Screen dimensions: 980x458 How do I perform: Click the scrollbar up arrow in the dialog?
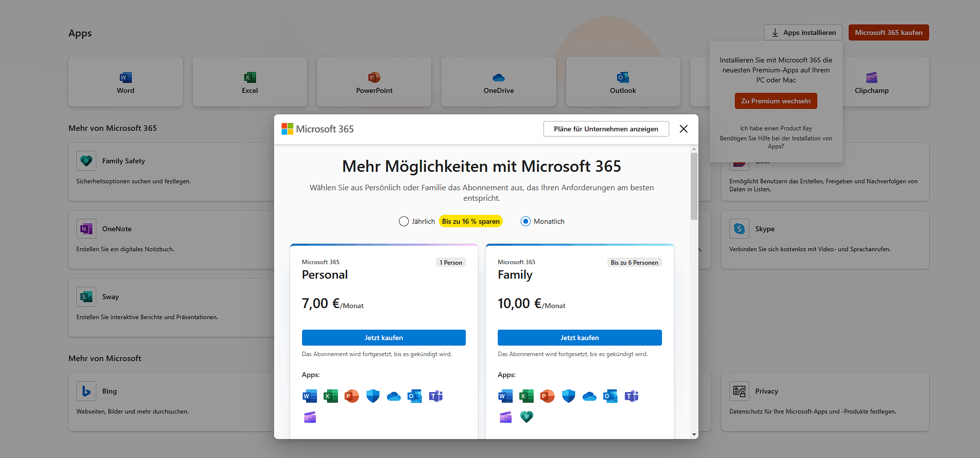694,149
